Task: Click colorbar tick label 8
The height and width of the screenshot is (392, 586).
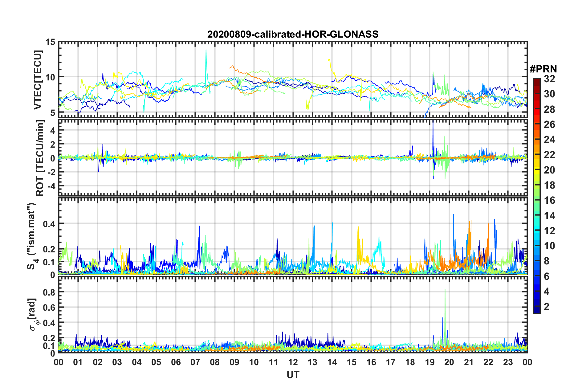Action: click(x=547, y=261)
